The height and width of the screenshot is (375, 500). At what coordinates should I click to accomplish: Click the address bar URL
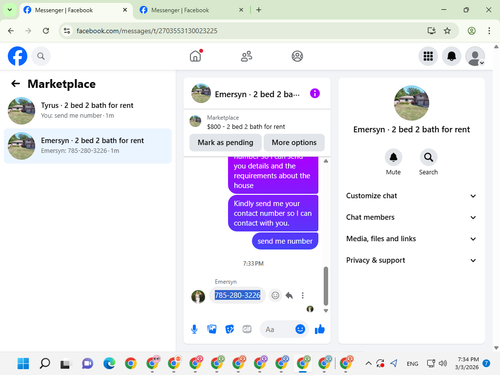pos(147,31)
